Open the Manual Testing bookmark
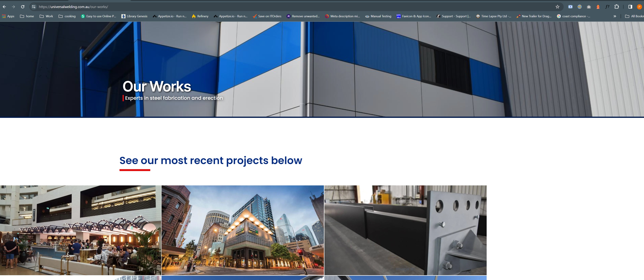The width and height of the screenshot is (644, 280). coord(378,16)
